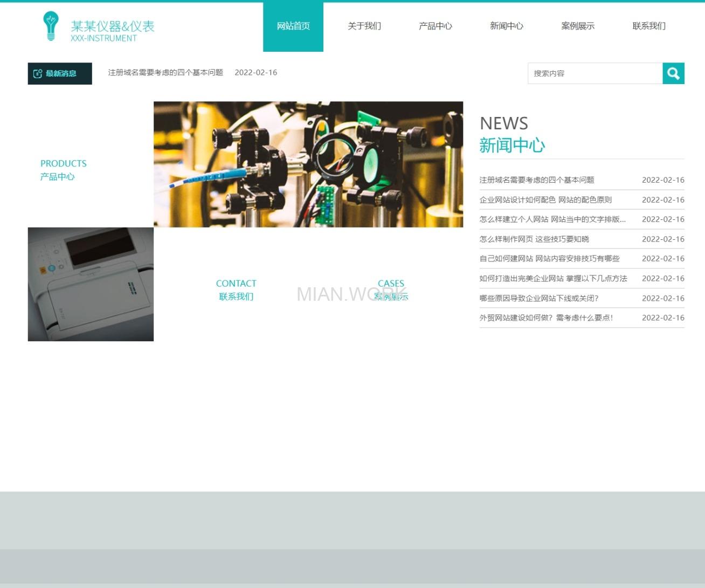Image resolution: width=705 pixels, height=588 pixels.
Task: Open the PRODUCTS 产品中心 tile
Action: tap(64, 170)
